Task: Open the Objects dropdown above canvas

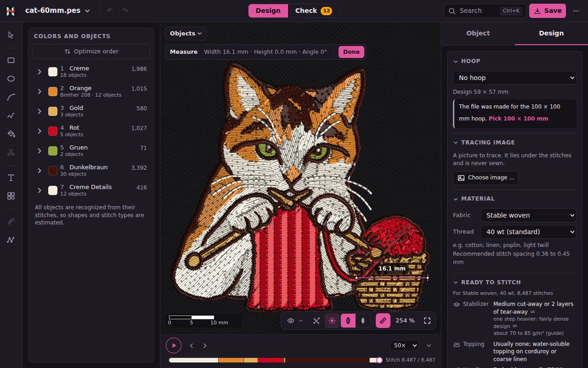Action: [x=186, y=33]
